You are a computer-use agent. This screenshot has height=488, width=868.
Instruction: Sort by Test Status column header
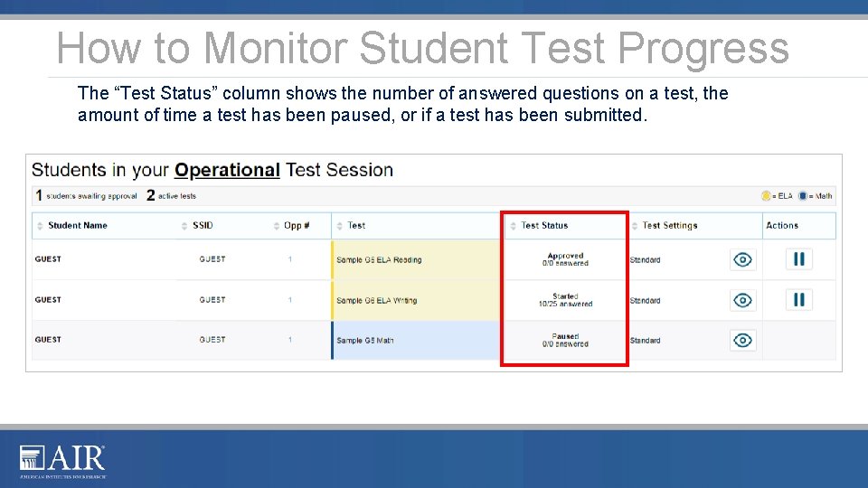[544, 226]
